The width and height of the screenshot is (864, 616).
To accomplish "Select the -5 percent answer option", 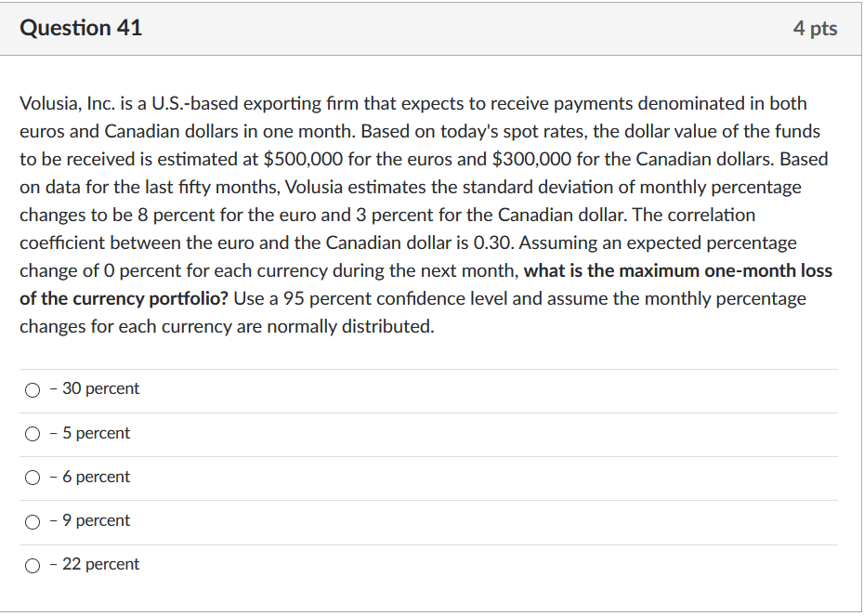I will click(x=32, y=433).
